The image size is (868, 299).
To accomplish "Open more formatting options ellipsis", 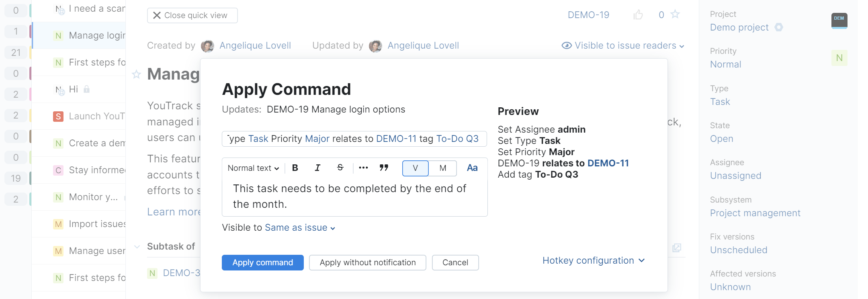I will coord(363,168).
